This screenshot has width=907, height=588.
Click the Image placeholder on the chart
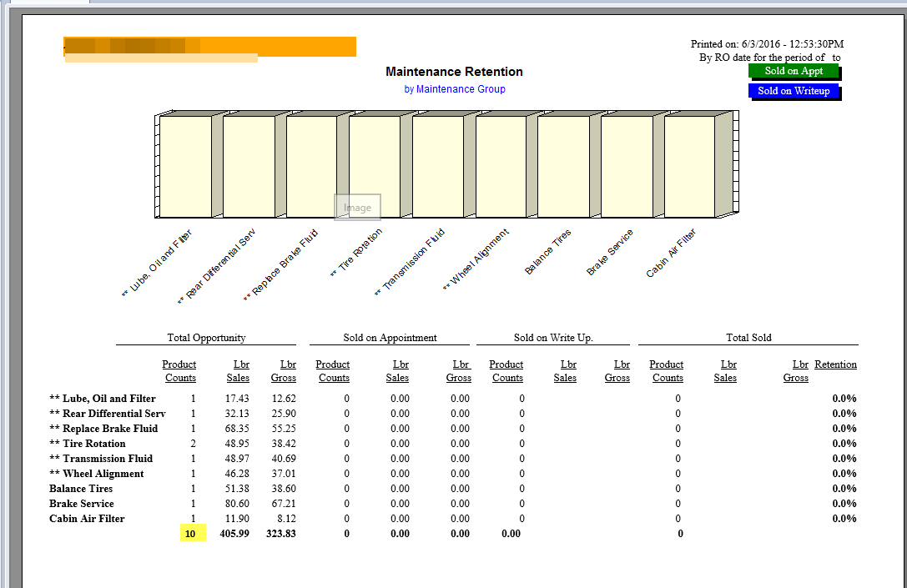(x=357, y=208)
